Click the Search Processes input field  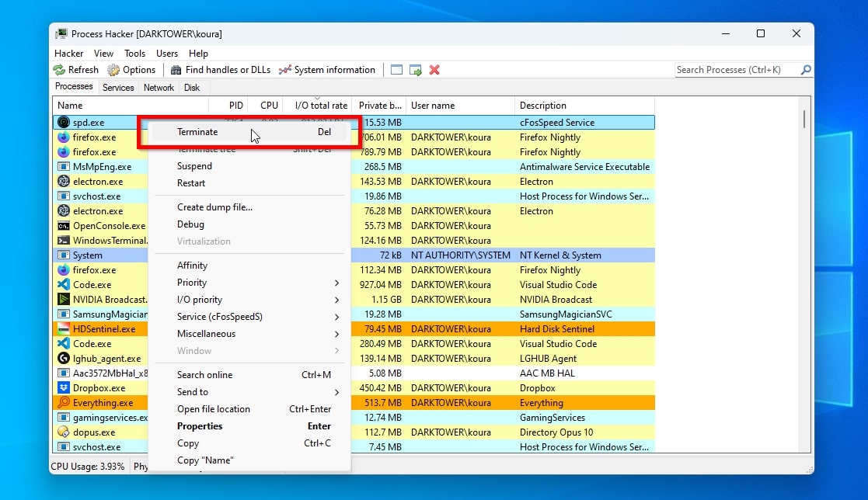(736, 70)
